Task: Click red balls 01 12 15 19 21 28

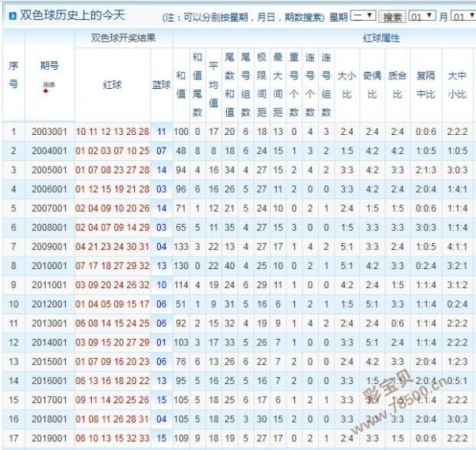Action: pyautogui.click(x=113, y=189)
